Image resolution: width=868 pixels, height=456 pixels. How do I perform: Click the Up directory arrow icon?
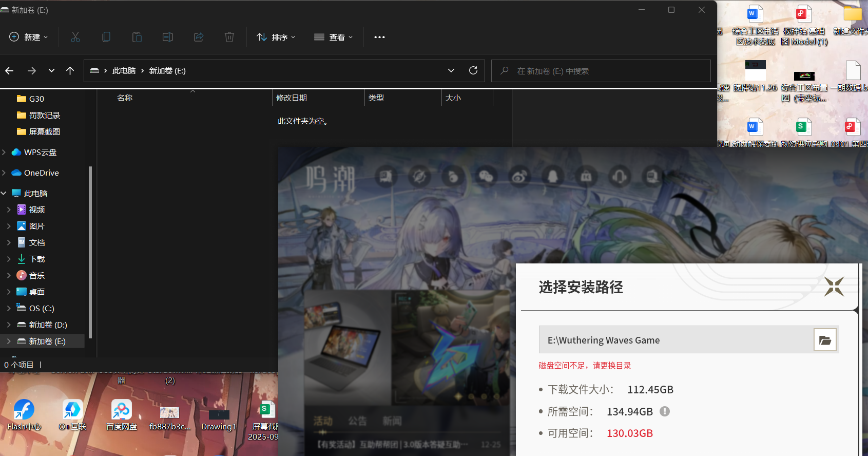(x=70, y=71)
